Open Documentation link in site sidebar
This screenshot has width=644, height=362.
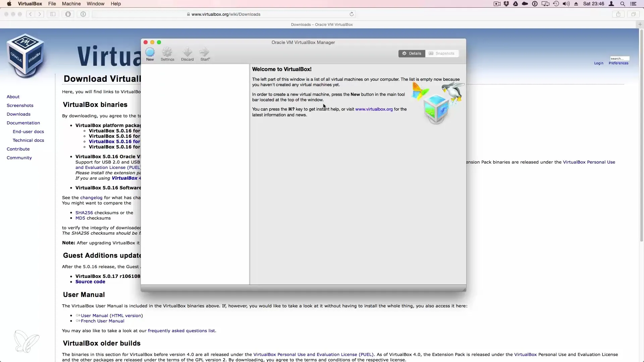[23, 123]
